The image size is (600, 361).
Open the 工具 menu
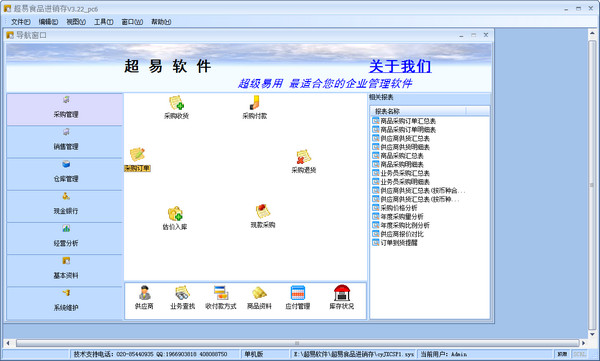coord(104,22)
